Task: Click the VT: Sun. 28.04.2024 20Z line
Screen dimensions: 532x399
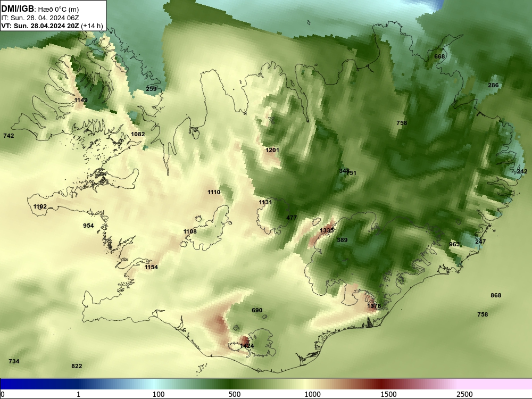Action: [41, 26]
